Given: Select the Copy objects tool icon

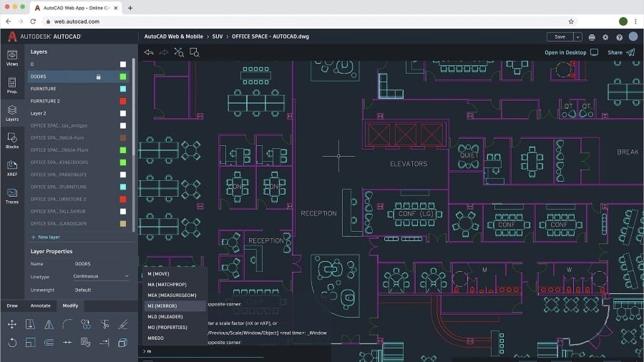Looking at the screenshot, I should [x=86, y=324].
